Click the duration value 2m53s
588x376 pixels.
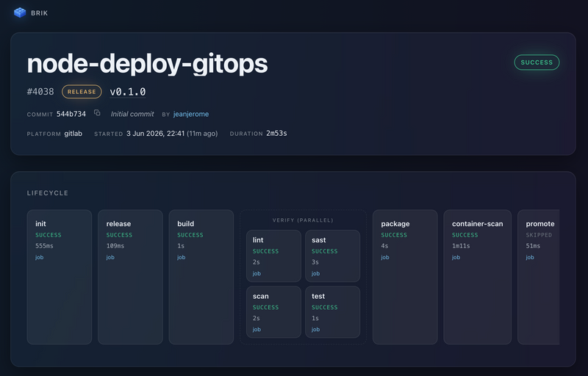[276, 134]
